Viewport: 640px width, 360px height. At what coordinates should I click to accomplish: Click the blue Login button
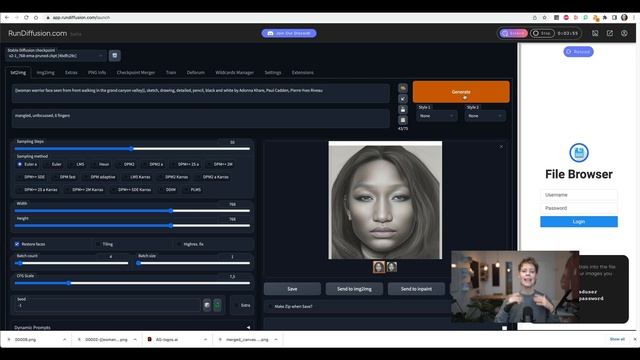point(579,222)
